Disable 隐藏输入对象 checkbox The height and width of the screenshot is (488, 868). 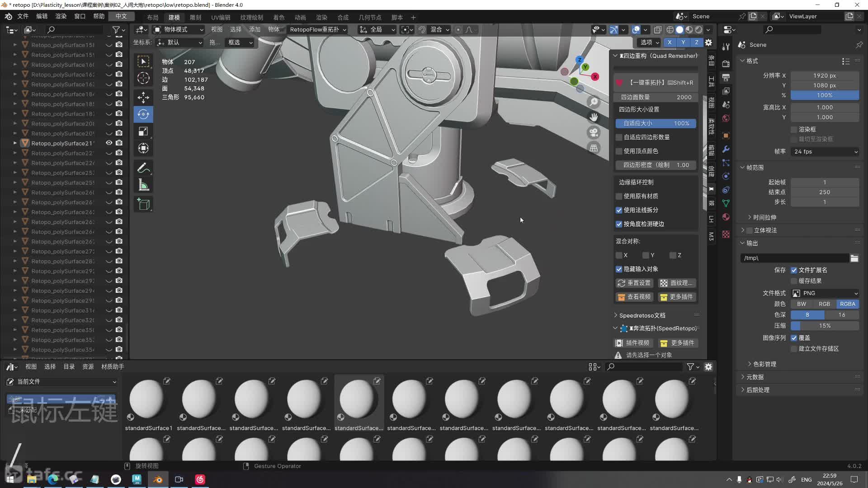(x=619, y=269)
